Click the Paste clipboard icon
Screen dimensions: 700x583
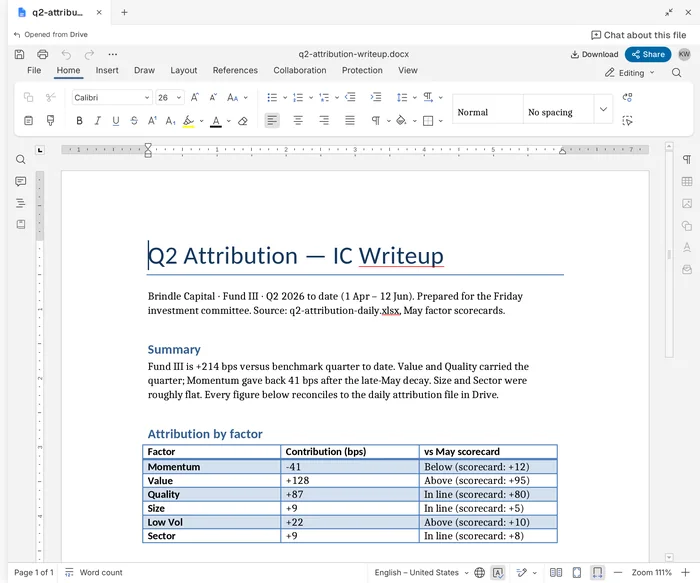point(28,121)
